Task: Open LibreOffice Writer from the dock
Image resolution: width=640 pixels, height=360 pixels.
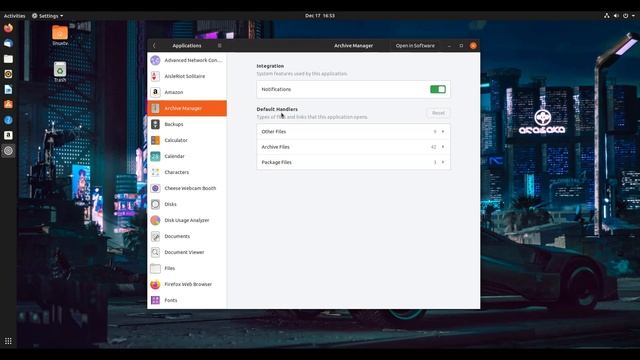Action: point(8,89)
